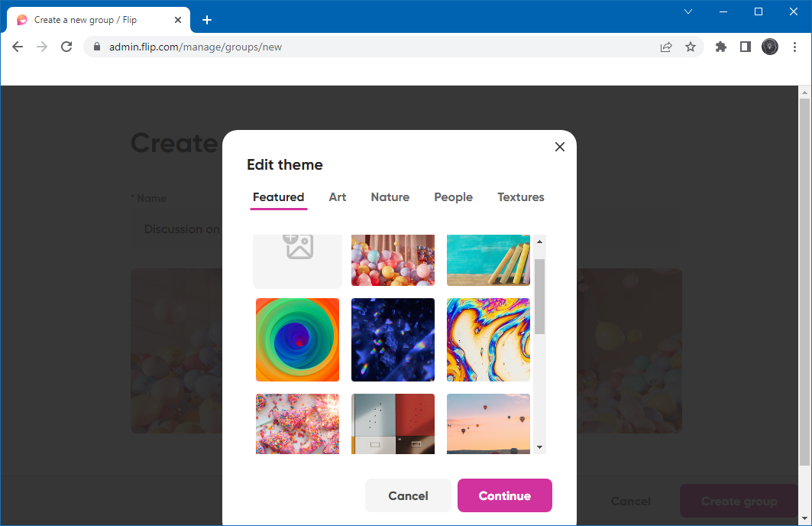Open the tab search dropdown chevron

pyautogui.click(x=688, y=11)
